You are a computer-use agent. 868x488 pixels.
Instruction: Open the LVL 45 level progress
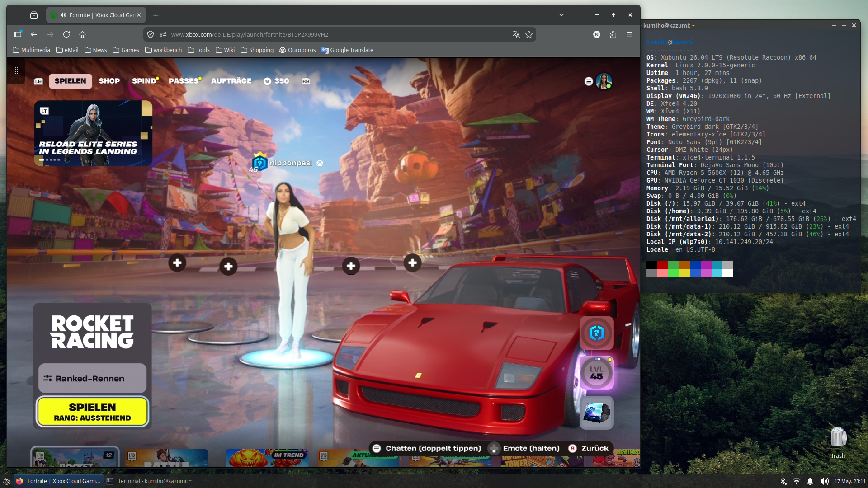pos(597,373)
